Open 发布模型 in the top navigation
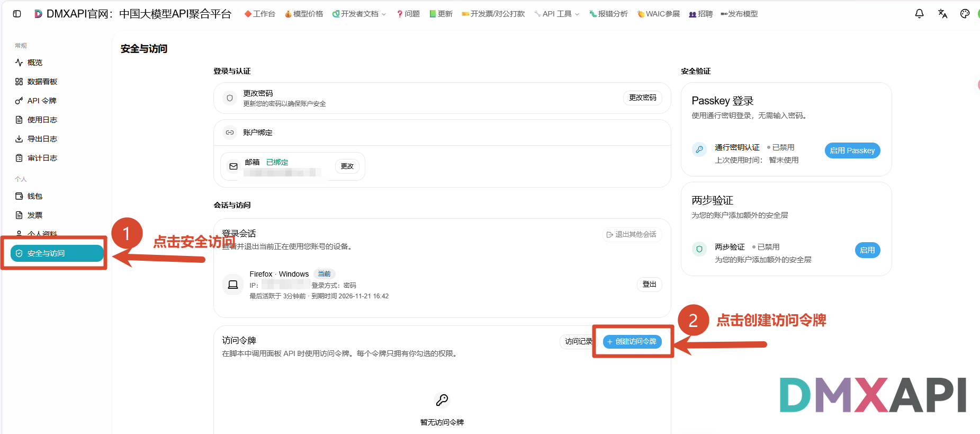Viewport: 980px width, 434px height. click(x=739, y=14)
